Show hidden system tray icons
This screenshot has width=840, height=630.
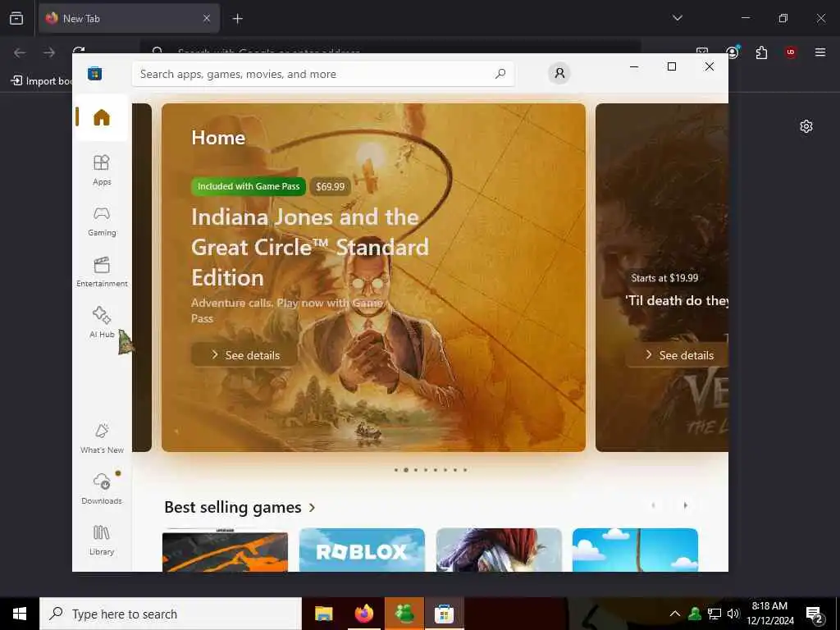tap(675, 614)
